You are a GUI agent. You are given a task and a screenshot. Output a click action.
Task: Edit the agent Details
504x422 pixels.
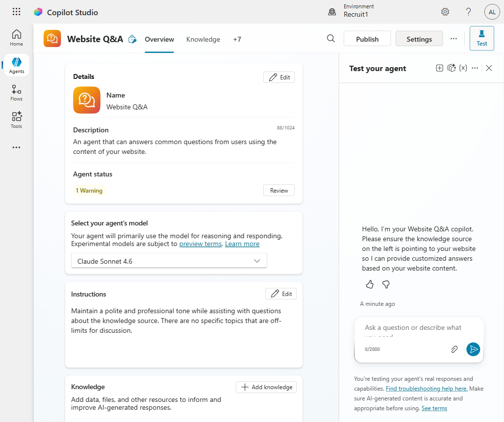click(279, 77)
